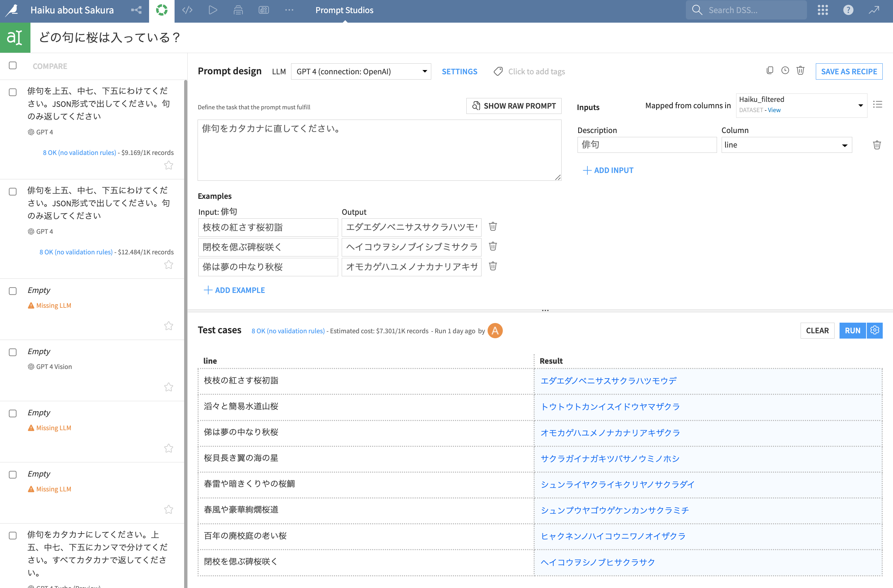Open test case run settings gear

coord(875,330)
